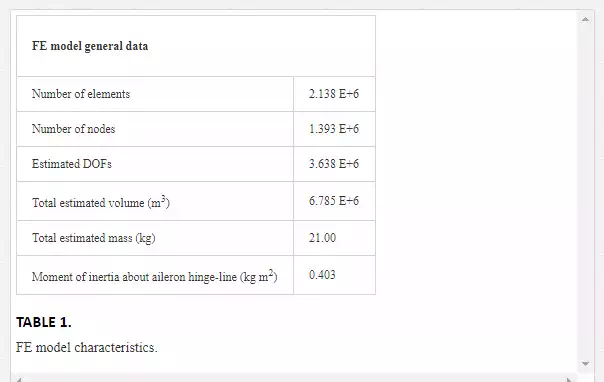Click the horizontal scrollbar track
The height and width of the screenshot is (382, 604).
pos(294,380)
